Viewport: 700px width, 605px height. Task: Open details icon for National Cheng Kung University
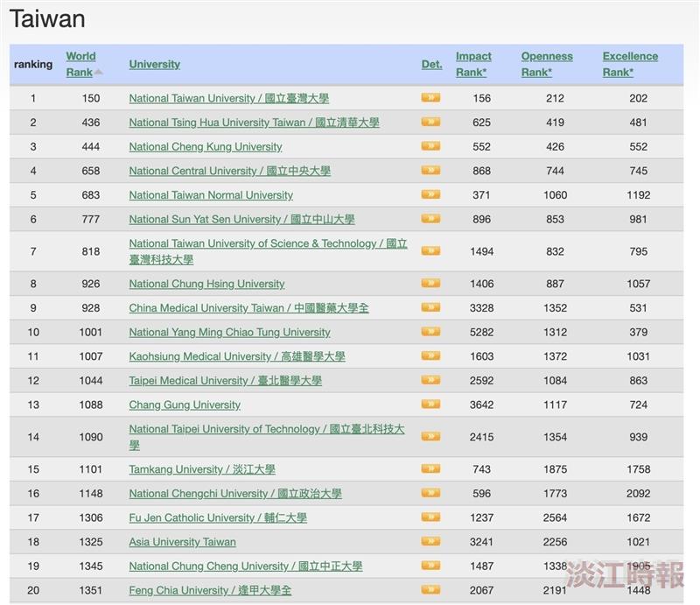[x=430, y=145]
